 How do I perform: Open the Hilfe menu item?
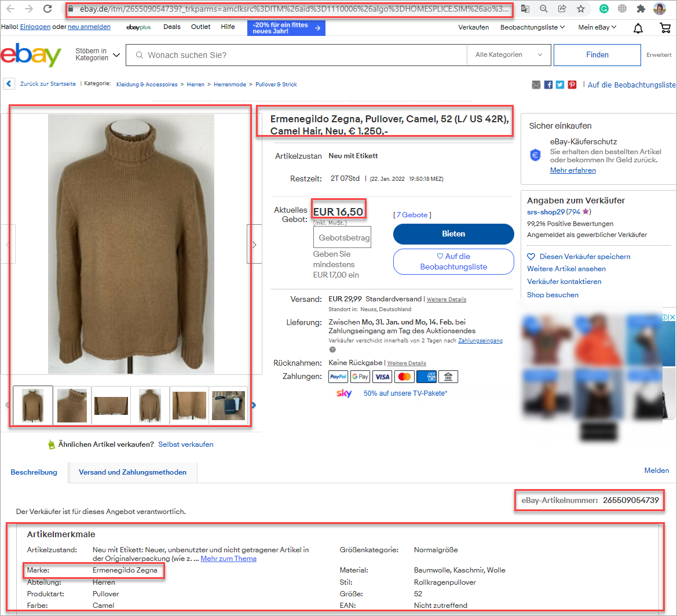pyautogui.click(x=228, y=27)
